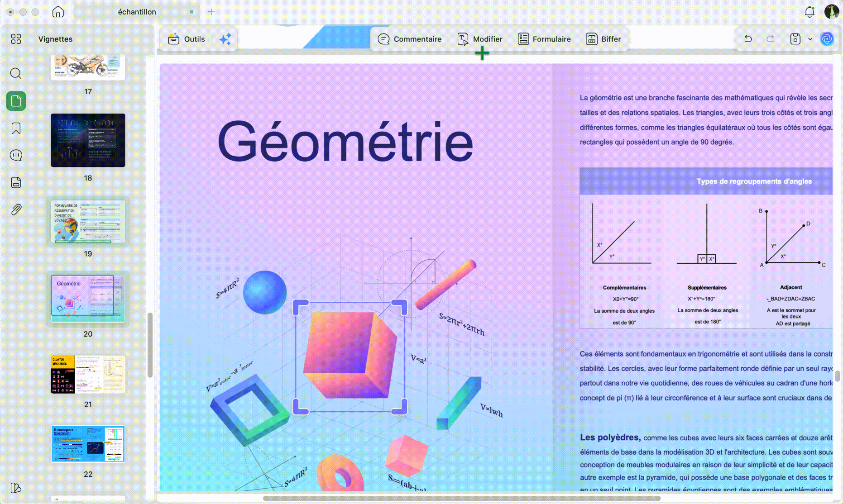Click the document horizontal scrollbar

pyautogui.click(x=462, y=498)
